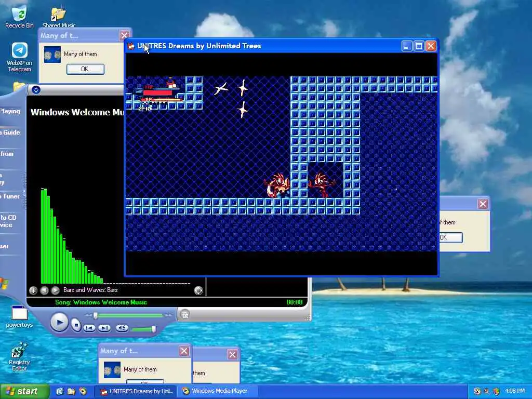The width and height of the screenshot is (532, 399).
Task: Open the powertoys desktop icon
Action: tap(19, 316)
